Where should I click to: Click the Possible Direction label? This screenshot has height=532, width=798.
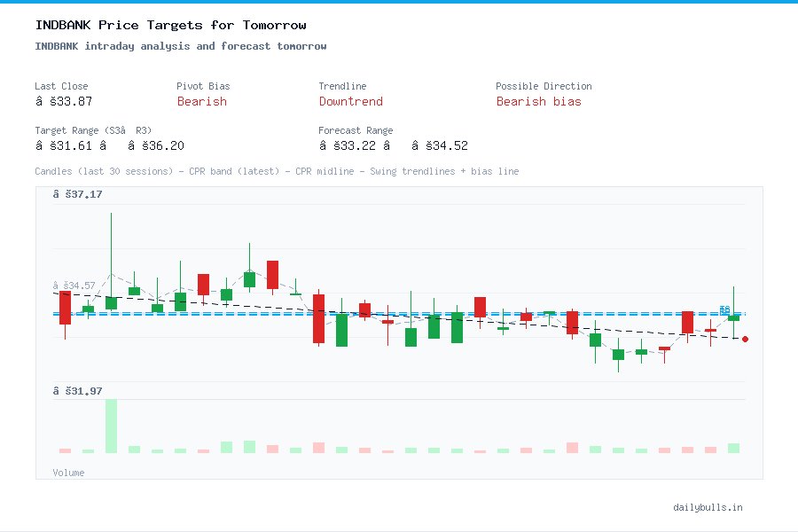(544, 86)
